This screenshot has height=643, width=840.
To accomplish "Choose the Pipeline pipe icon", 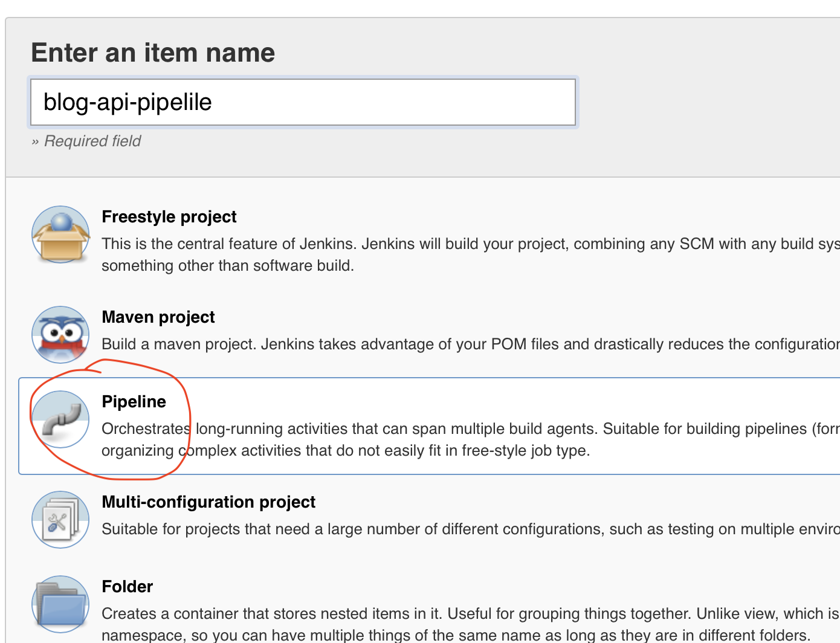I will pyautogui.click(x=60, y=419).
